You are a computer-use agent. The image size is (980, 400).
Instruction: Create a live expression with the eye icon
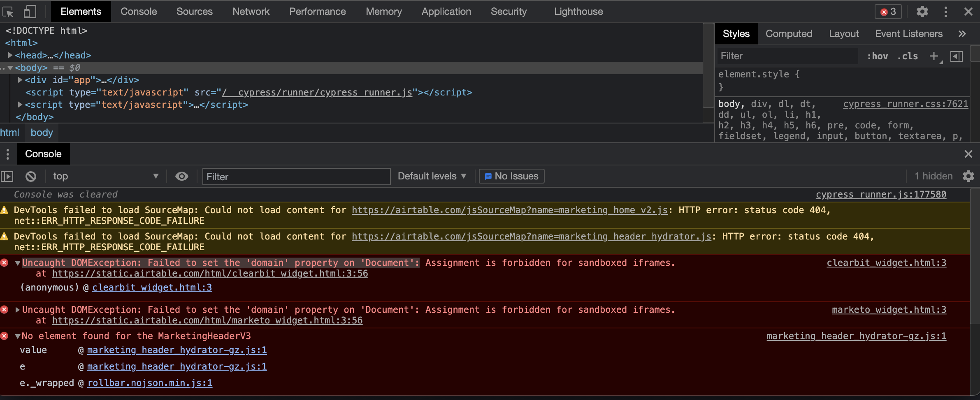point(181,176)
